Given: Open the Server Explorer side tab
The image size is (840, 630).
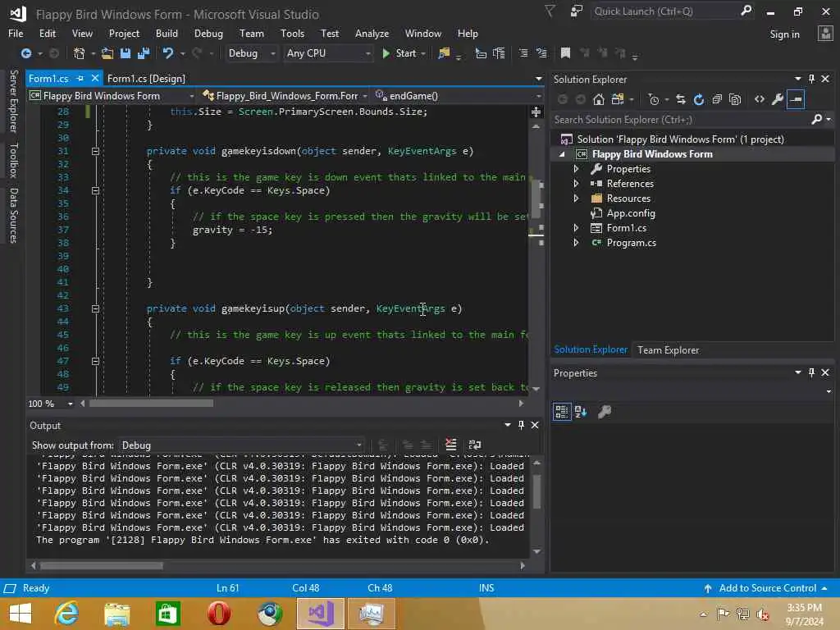Looking at the screenshot, I should [13, 101].
